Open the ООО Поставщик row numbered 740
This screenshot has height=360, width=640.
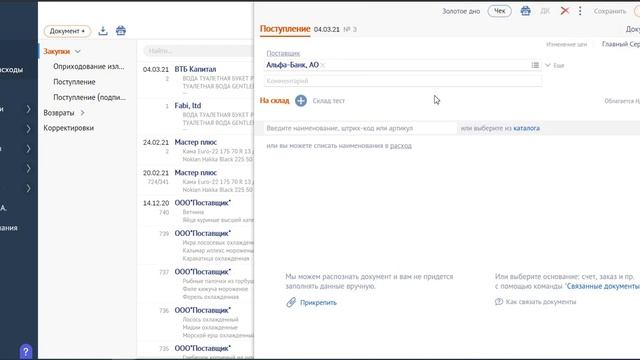[x=196, y=211]
